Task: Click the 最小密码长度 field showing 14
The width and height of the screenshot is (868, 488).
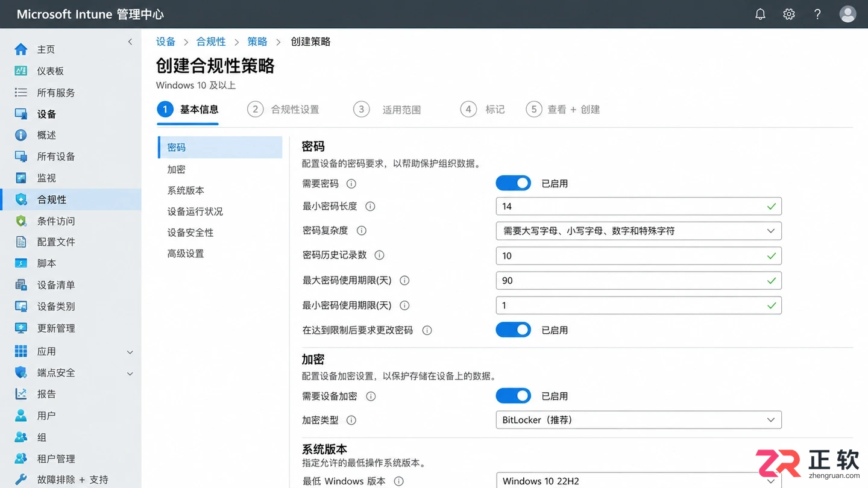Action: point(638,206)
